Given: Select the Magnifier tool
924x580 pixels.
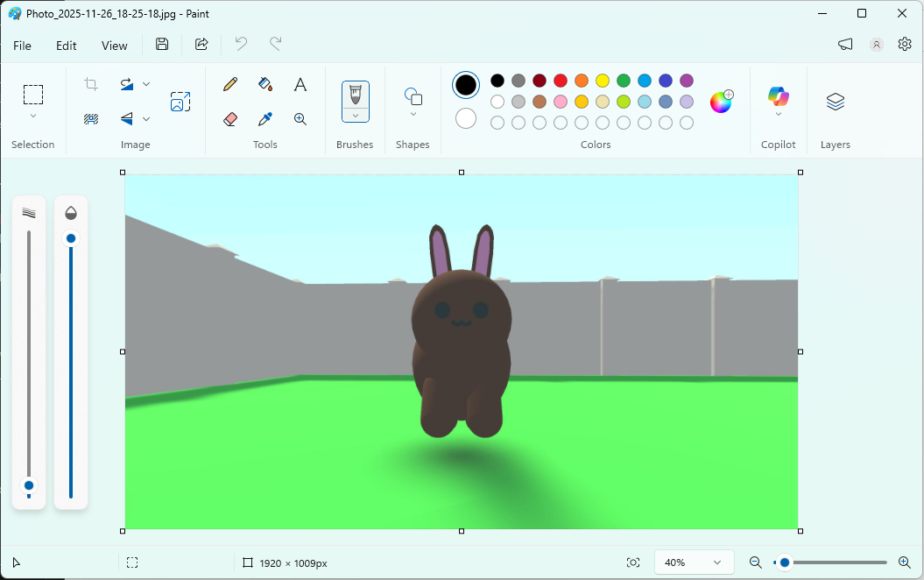Looking at the screenshot, I should click(x=300, y=119).
